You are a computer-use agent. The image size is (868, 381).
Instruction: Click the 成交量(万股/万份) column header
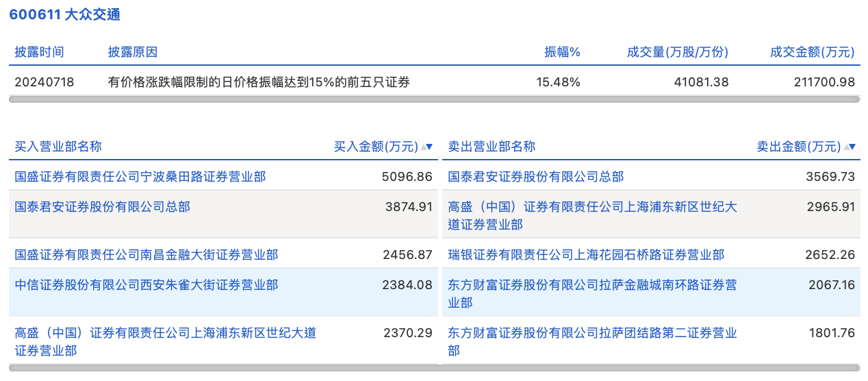click(x=678, y=52)
